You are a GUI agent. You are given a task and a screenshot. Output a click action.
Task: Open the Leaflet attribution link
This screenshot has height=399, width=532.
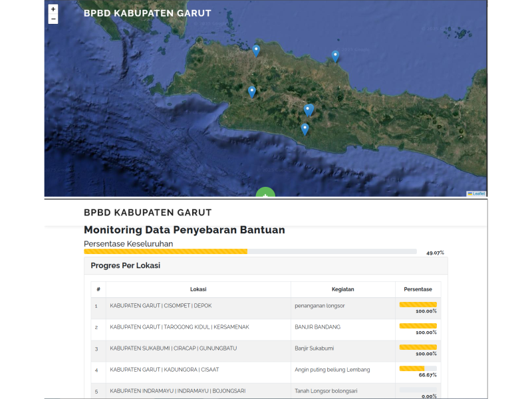tap(478, 194)
